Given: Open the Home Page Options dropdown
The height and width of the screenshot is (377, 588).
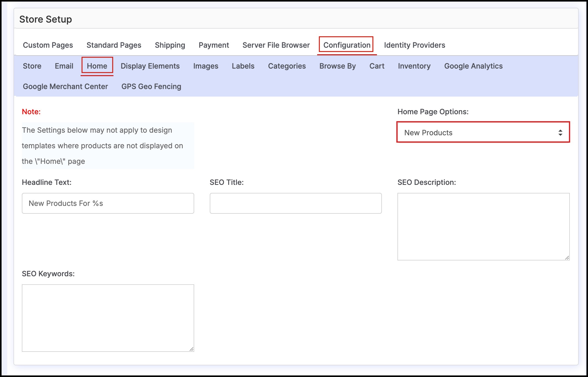Looking at the screenshot, I should (483, 132).
